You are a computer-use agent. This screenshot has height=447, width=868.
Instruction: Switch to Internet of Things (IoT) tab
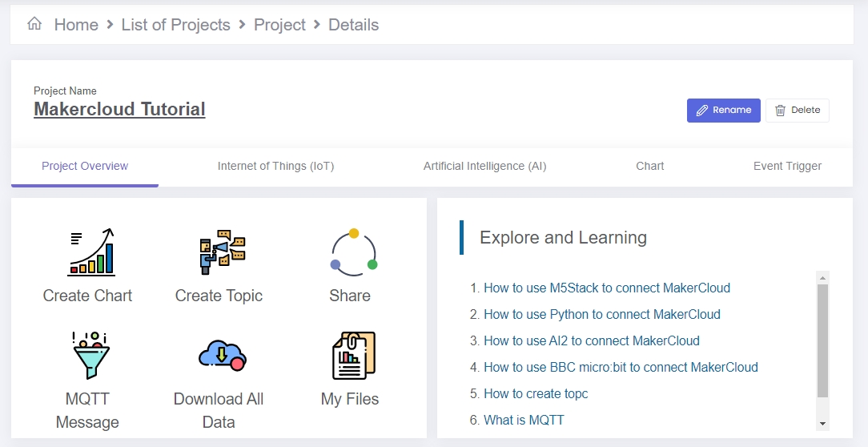pyautogui.click(x=275, y=166)
